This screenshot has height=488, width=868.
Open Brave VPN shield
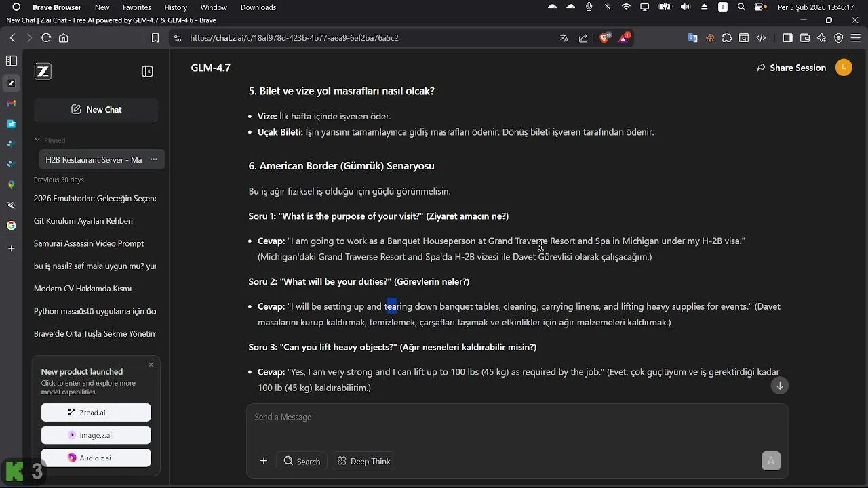839,38
